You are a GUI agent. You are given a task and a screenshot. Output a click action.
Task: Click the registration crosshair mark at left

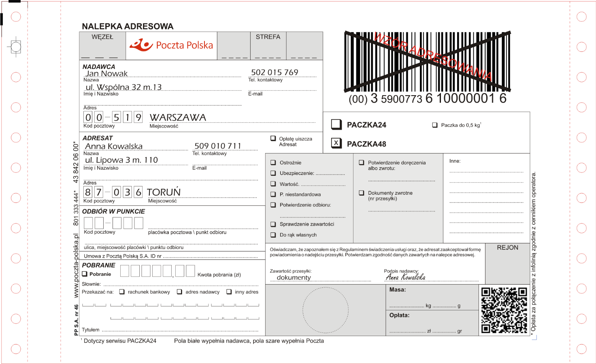[16, 47]
